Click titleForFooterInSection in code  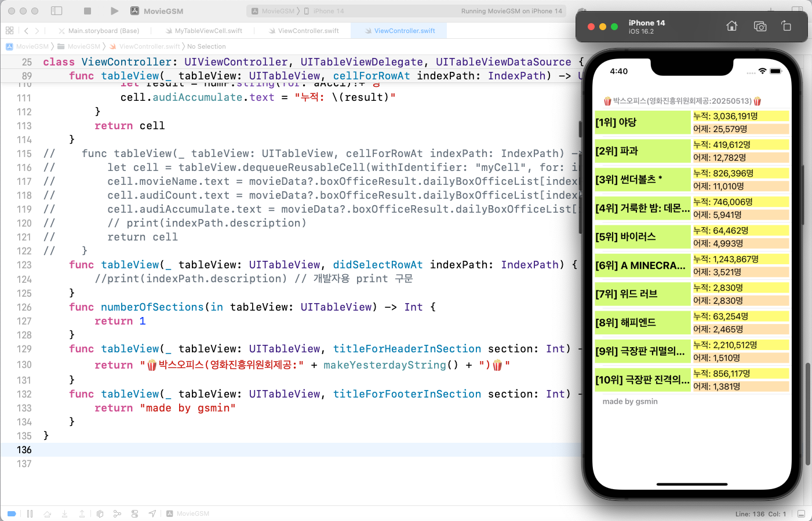pyautogui.click(x=407, y=394)
